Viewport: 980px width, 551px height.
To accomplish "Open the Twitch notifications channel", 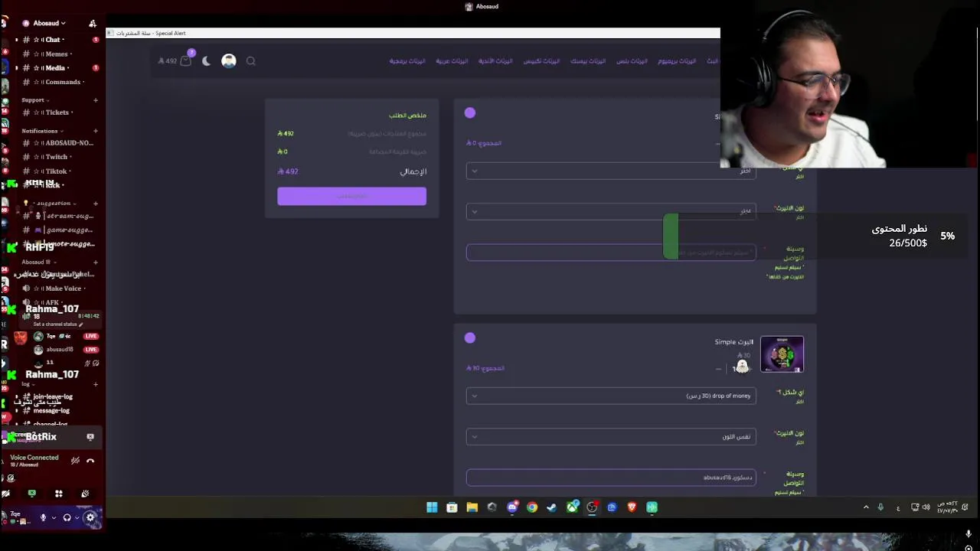I will coord(58,157).
